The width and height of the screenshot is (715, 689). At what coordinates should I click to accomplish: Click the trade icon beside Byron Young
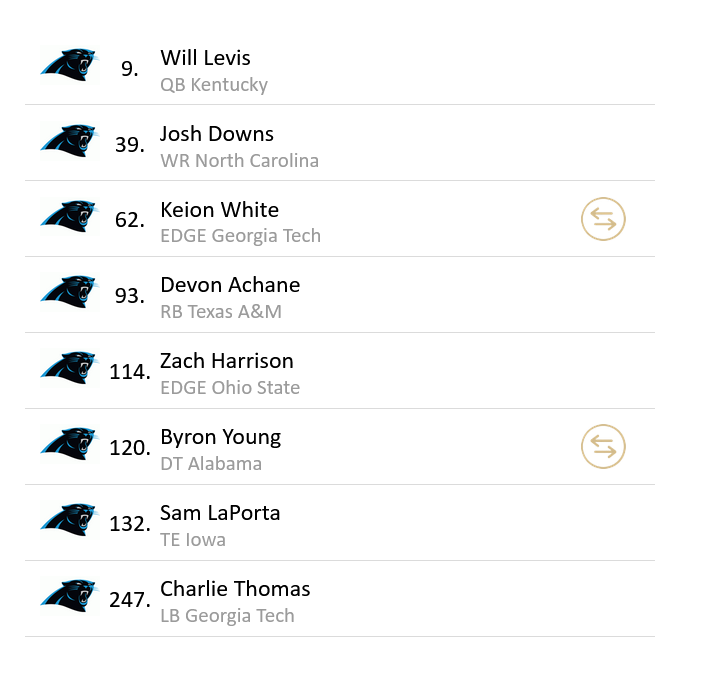[603, 446]
